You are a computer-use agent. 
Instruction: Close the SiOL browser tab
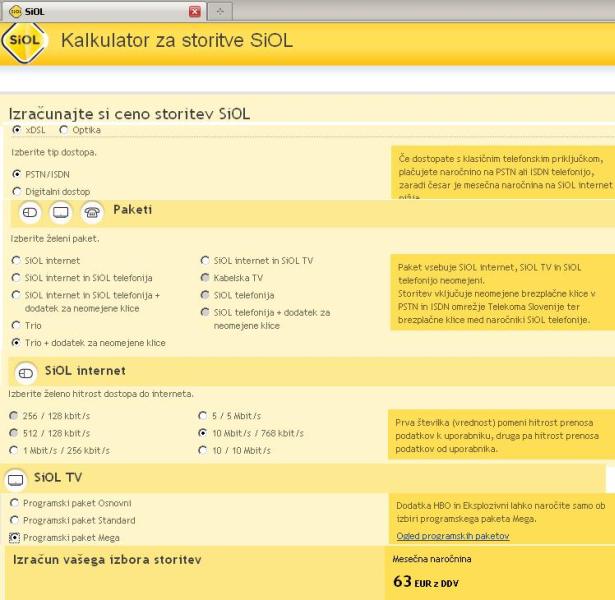click(195, 11)
